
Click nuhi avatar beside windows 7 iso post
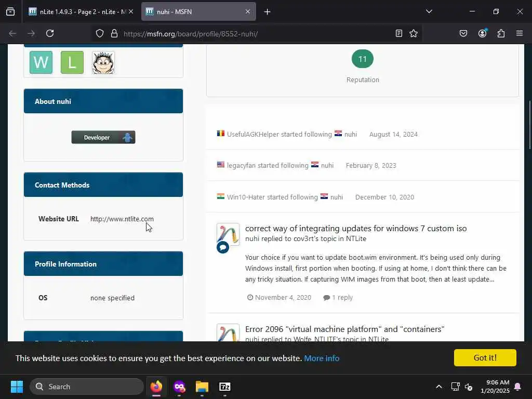(228, 234)
